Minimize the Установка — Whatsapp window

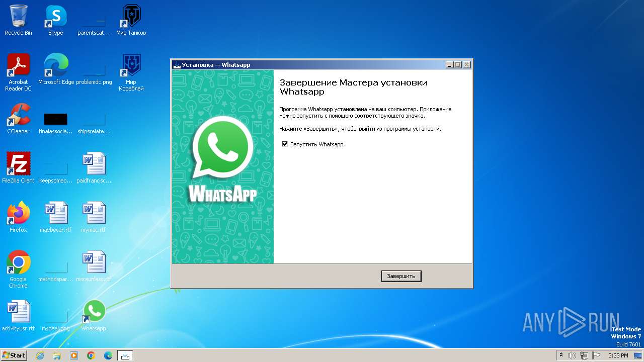point(449,65)
